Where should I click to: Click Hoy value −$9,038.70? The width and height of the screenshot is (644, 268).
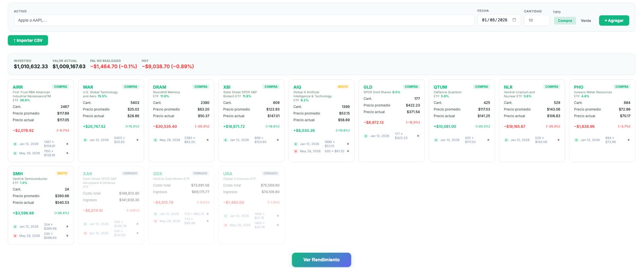point(168,66)
